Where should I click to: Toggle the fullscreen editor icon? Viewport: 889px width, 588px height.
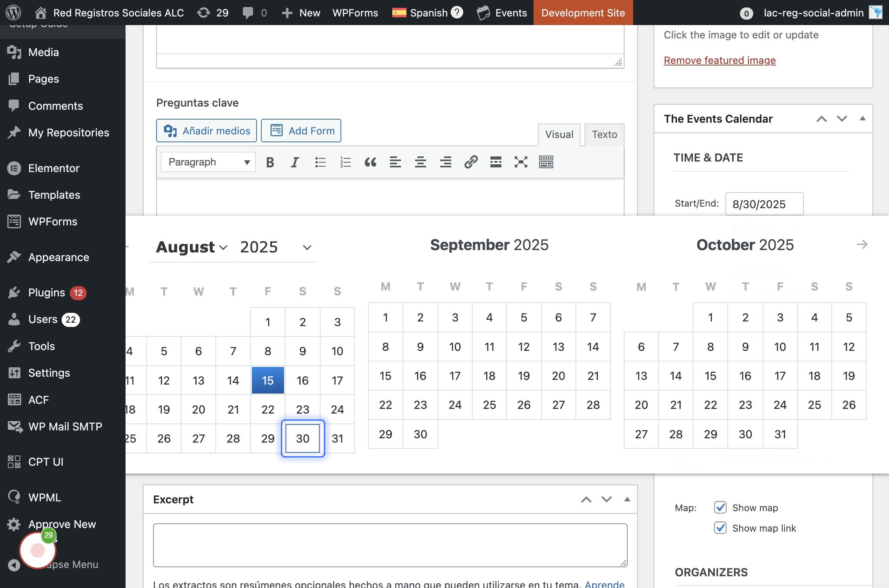(x=521, y=162)
